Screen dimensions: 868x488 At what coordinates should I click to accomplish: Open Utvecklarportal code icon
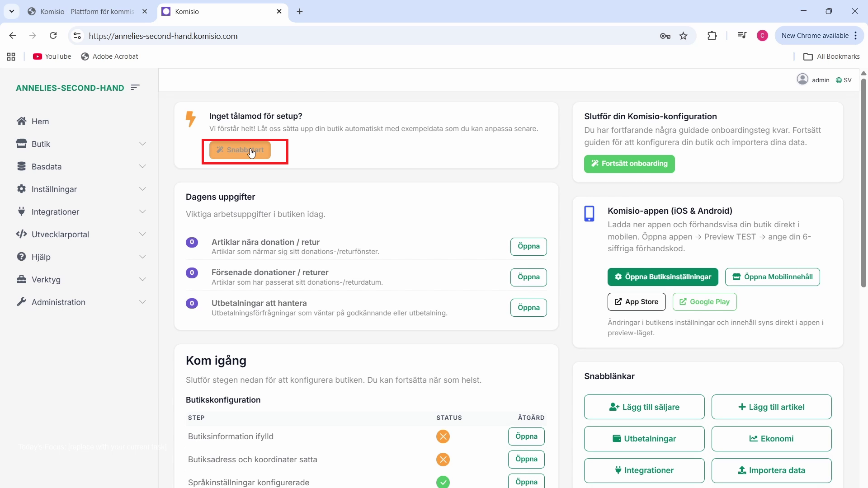tap(21, 234)
